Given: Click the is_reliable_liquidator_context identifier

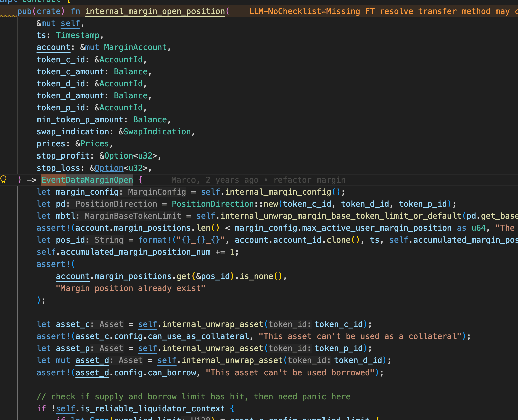Looking at the screenshot, I should coord(152,409).
